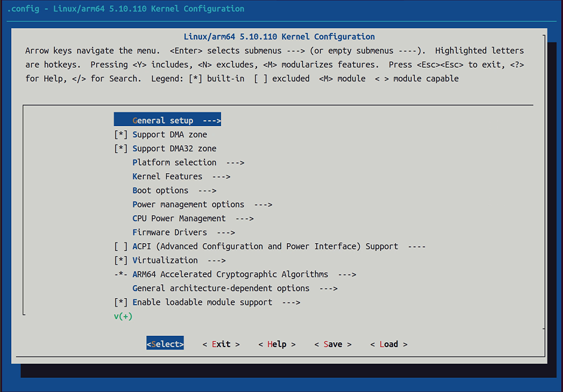Toggle the Support DMA zone checkbox
The width and height of the screenshot is (563, 392).
(121, 134)
